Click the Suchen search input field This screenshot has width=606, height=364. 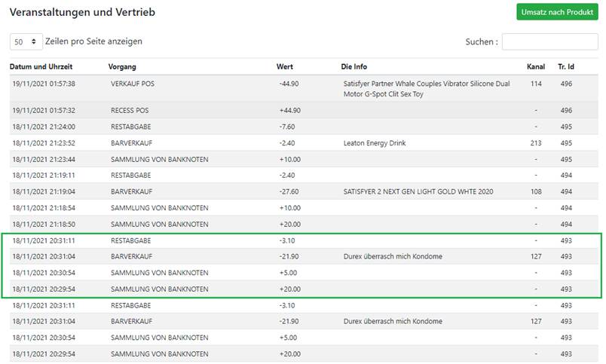[x=549, y=41]
